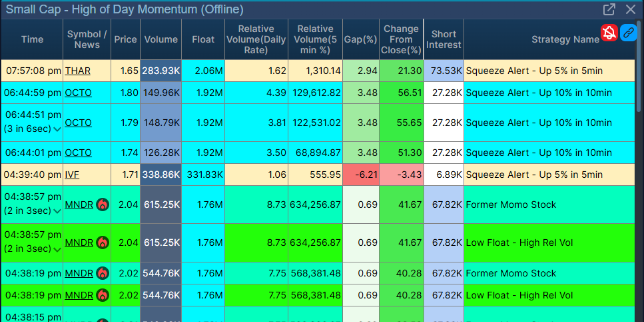Viewport: 644px width, 322px height.
Task: Click the 56.51 change from close cell
Action: [x=401, y=93]
